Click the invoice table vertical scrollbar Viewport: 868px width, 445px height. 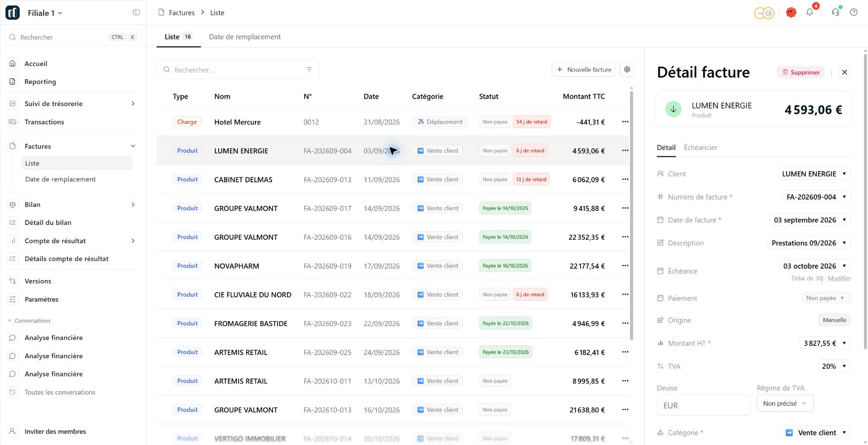(632, 216)
